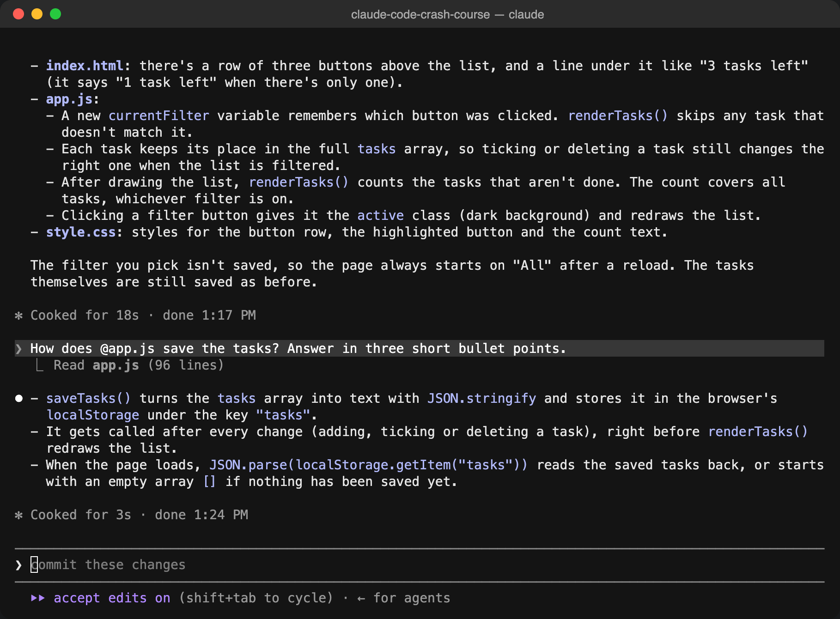Click the "(shift+tab to cycle)" hint
The image size is (840, 619).
pos(256,598)
